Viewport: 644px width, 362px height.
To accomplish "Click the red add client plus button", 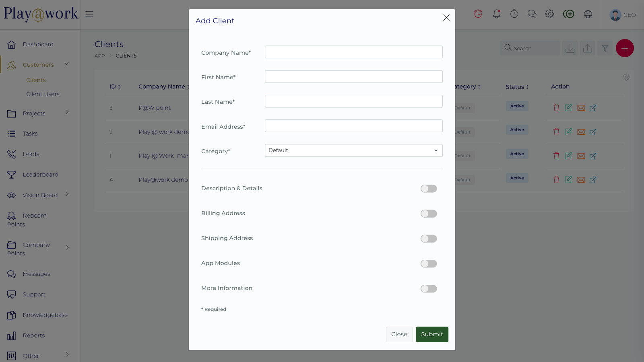I will (625, 48).
